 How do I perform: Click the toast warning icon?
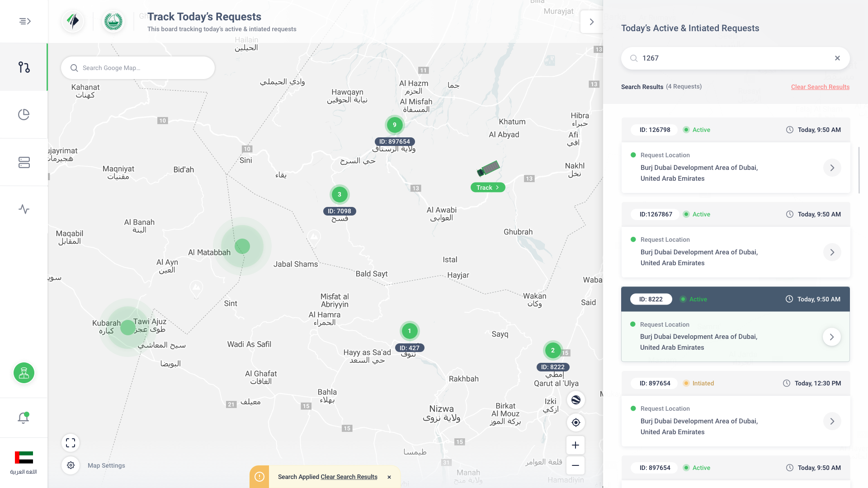(259, 477)
